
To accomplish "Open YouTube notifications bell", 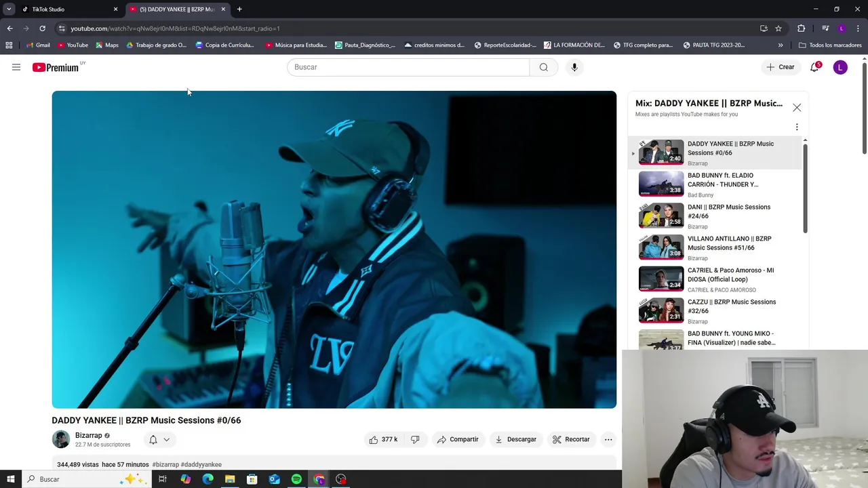I will click(815, 67).
